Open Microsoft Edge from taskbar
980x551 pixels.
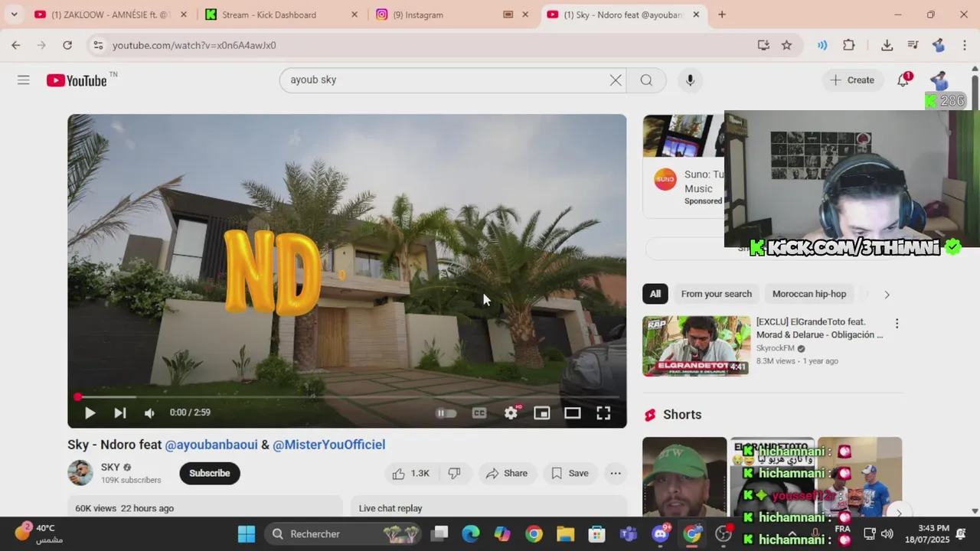click(x=471, y=534)
